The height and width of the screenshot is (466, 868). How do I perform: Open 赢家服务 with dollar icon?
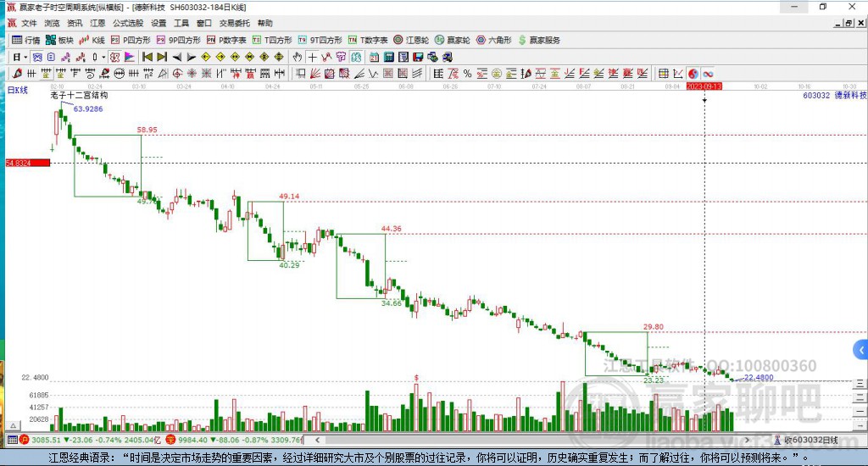click(539, 40)
